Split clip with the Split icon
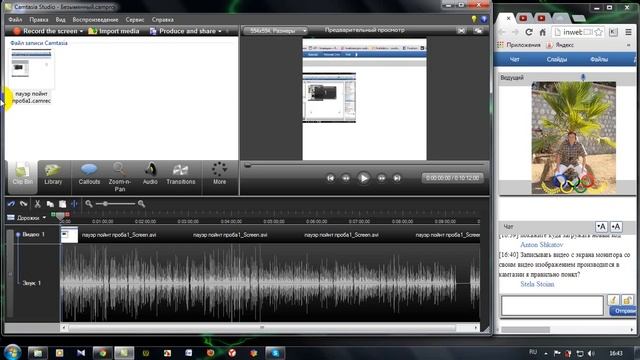Screen dimensions: 640x360 point(74,203)
